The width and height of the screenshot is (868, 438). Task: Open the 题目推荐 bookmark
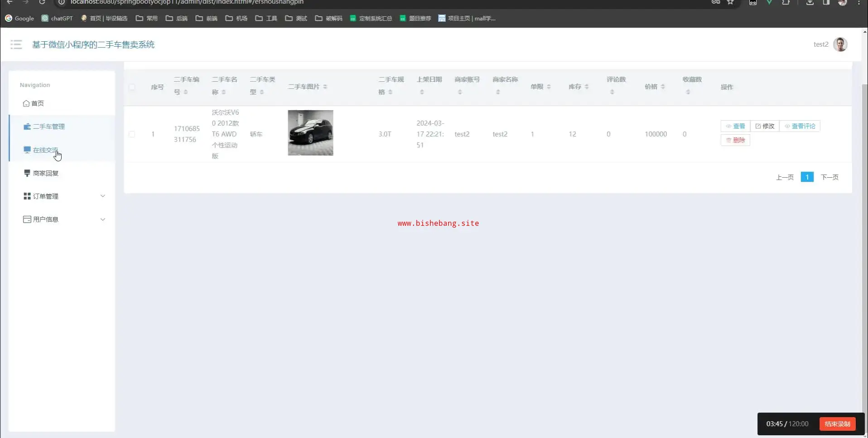(x=415, y=18)
